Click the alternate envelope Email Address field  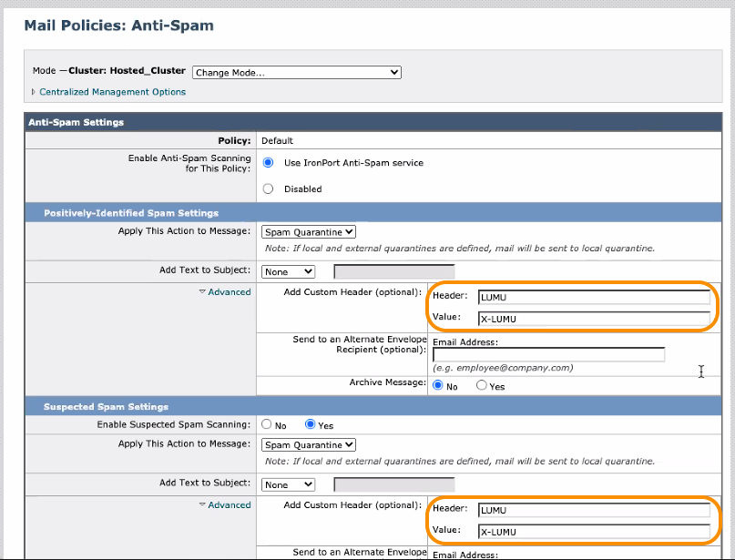click(x=548, y=354)
